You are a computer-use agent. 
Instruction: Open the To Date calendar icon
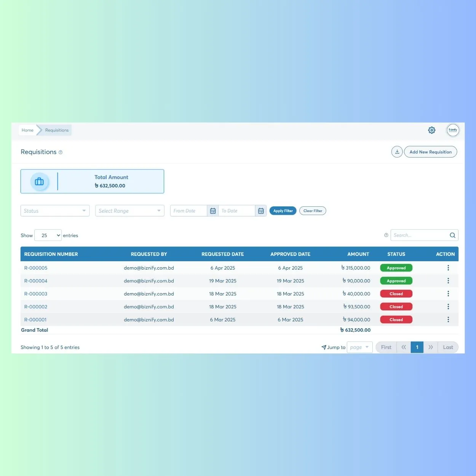point(261,210)
